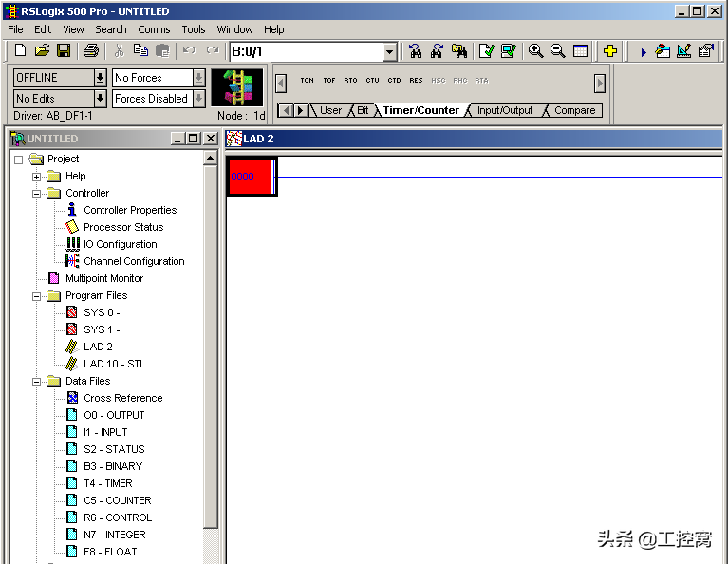Open the Comms menu
Screen dimensions: 728x564
(x=154, y=29)
